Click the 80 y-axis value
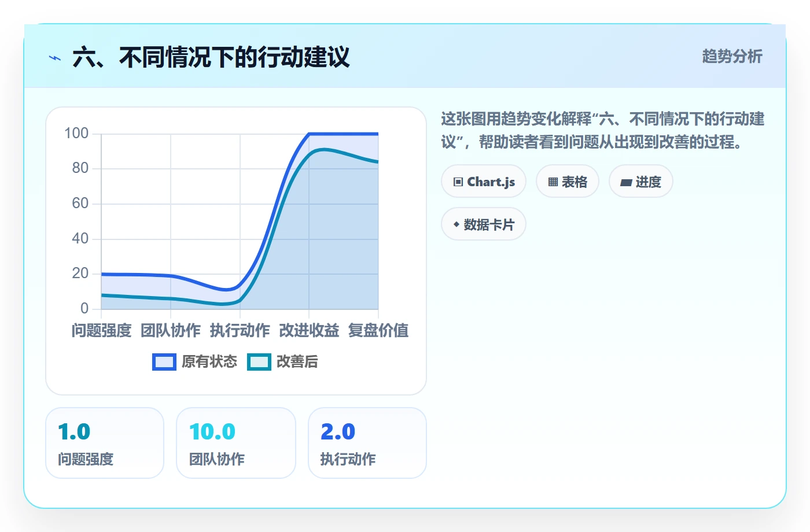This screenshot has width=810, height=532. click(80, 168)
